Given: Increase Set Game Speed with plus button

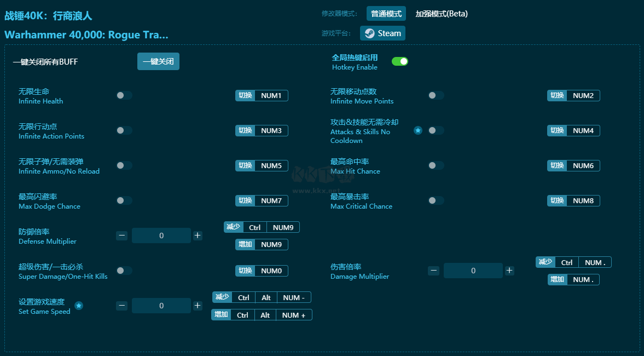Looking at the screenshot, I should (198, 306).
